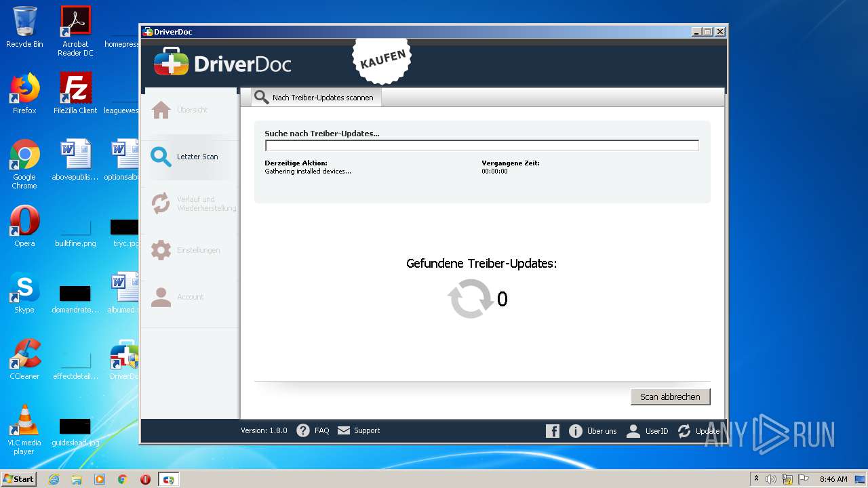Click the Gefundene Treiber-Updates refresh graphic
The width and height of the screenshot is (868, 488).
(469, 299)
